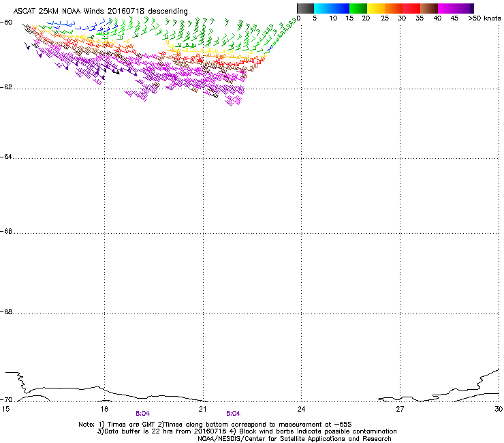Select the '10' legend scale label
This screenshot has width=504, height=443.
pyautogui.click(x=333, y=18)
